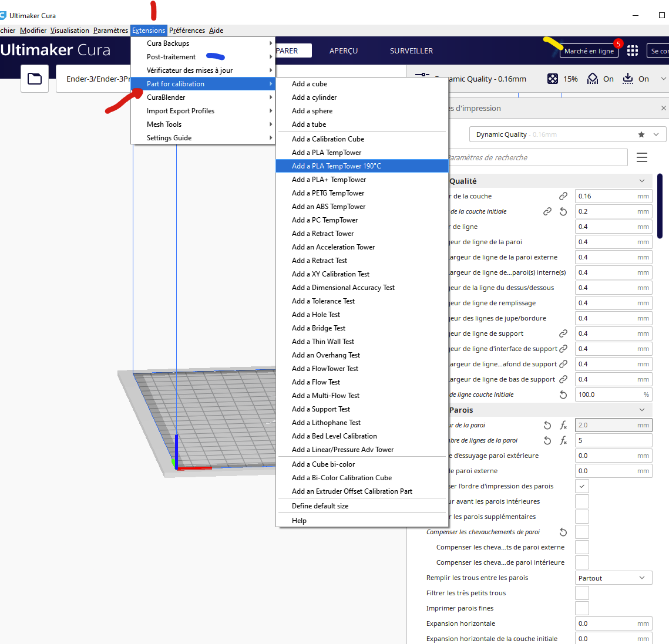Click the fx icon beside the wall thickness setting
The image size is (669, 644).
point(563,425)
